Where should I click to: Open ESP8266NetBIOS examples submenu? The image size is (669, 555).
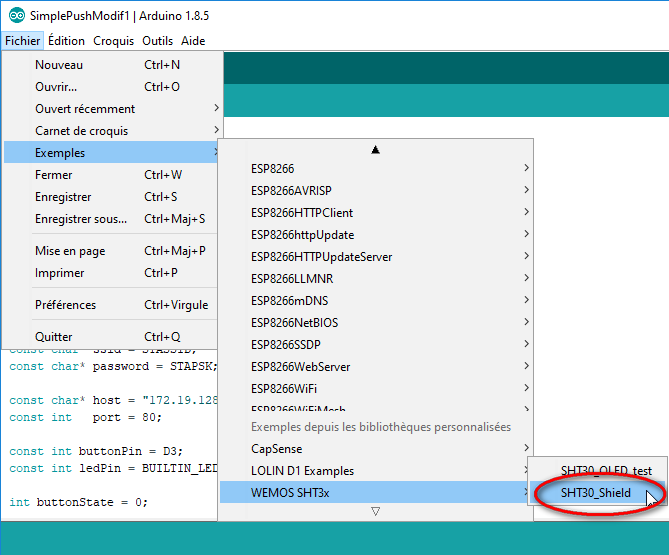pos(376,323)
